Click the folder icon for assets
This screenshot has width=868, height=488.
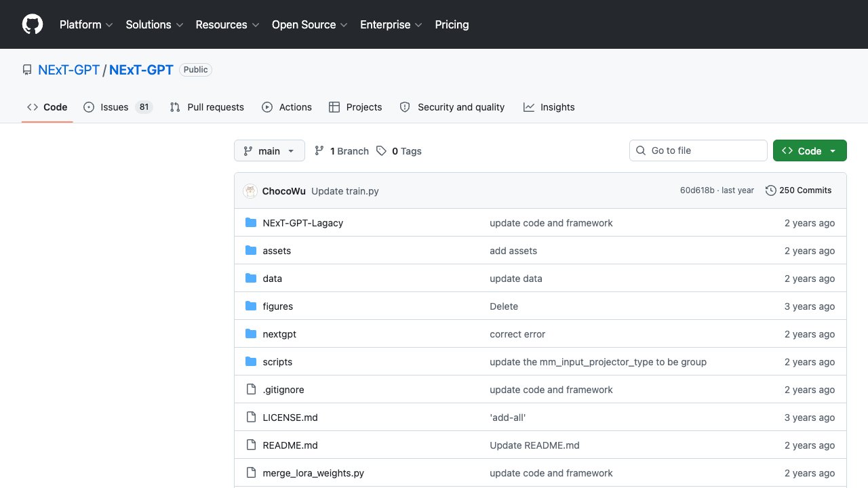click(251, 251)
